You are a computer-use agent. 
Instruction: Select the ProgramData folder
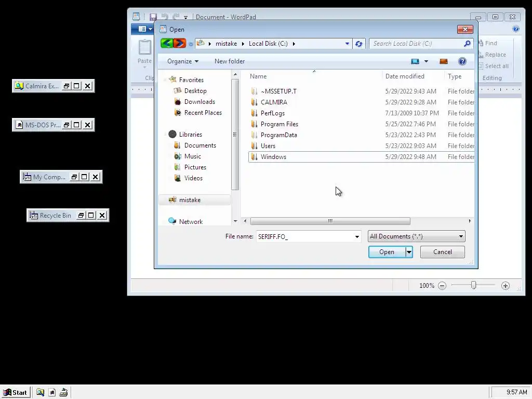tap(279, 135)
